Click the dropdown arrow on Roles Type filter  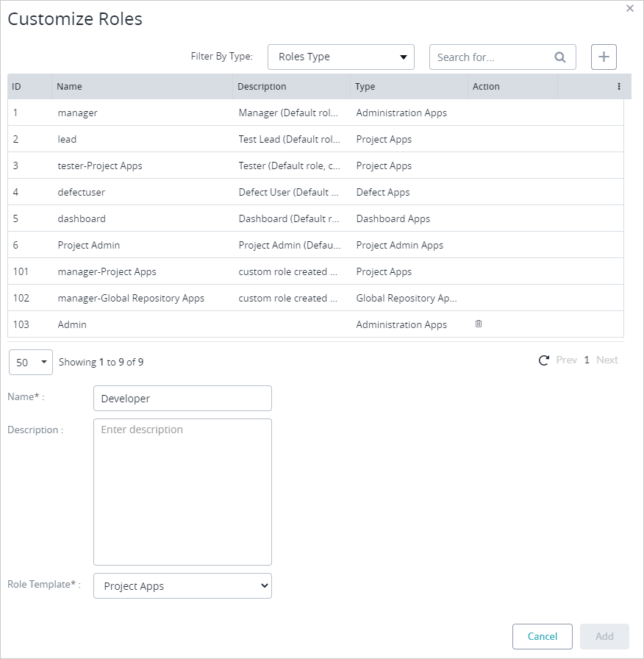404,57
